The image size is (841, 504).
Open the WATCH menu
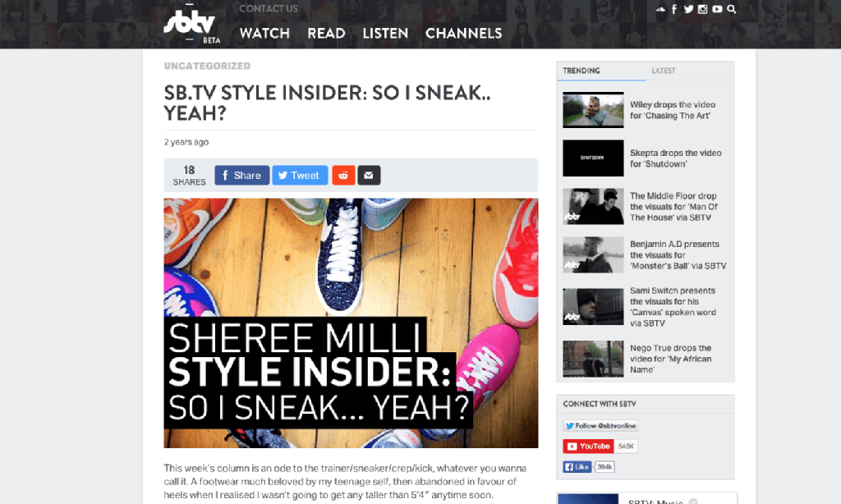coord(264,33)
